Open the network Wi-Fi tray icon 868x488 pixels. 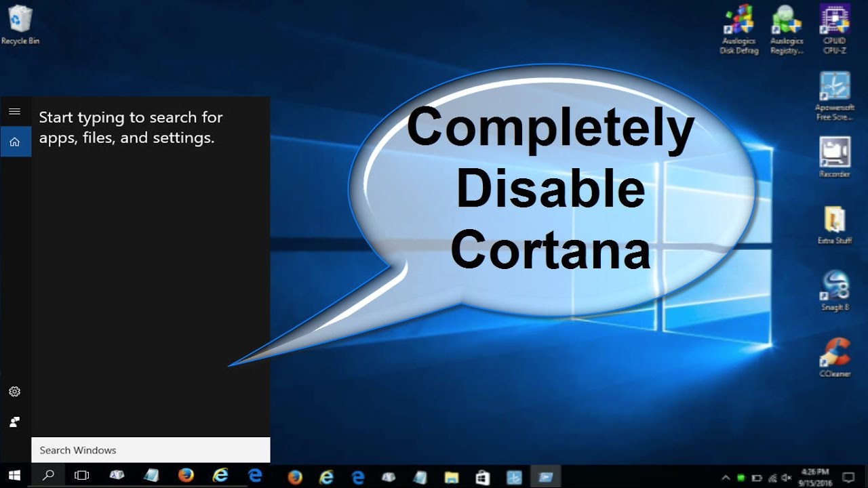point(772,477)
